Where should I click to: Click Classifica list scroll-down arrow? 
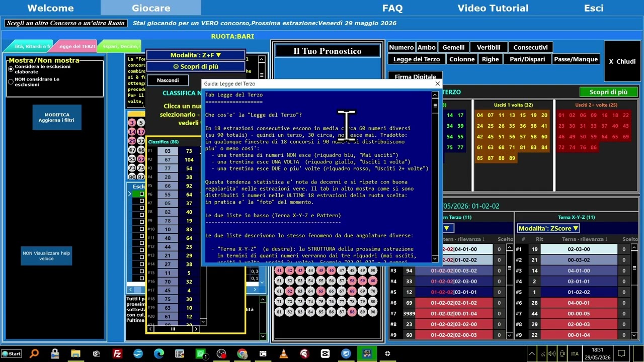coord(203,322)
